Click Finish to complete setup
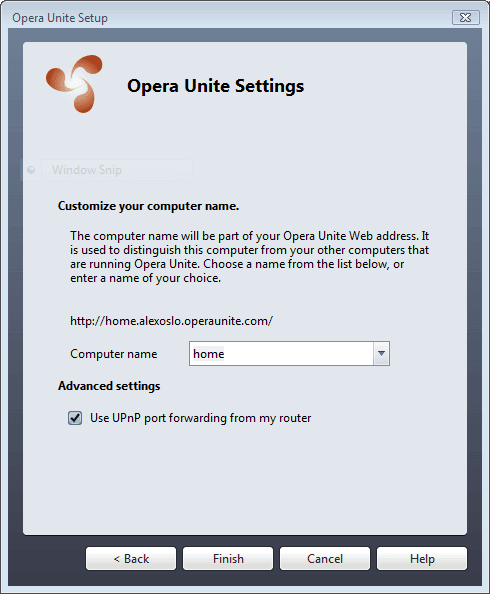Image resolution: width=490 pixels, height=594 pixels. pyautogui.click(x=228, y=558)
